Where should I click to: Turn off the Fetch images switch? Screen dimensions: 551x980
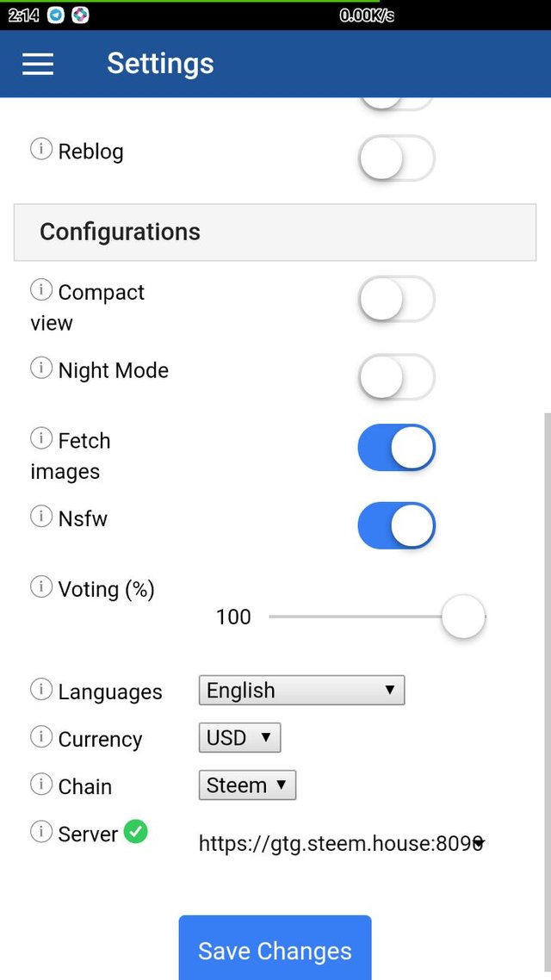coord(396,448)
